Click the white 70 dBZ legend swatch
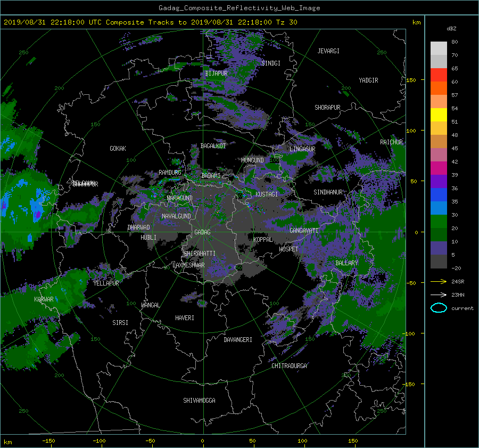 point(439,48)
